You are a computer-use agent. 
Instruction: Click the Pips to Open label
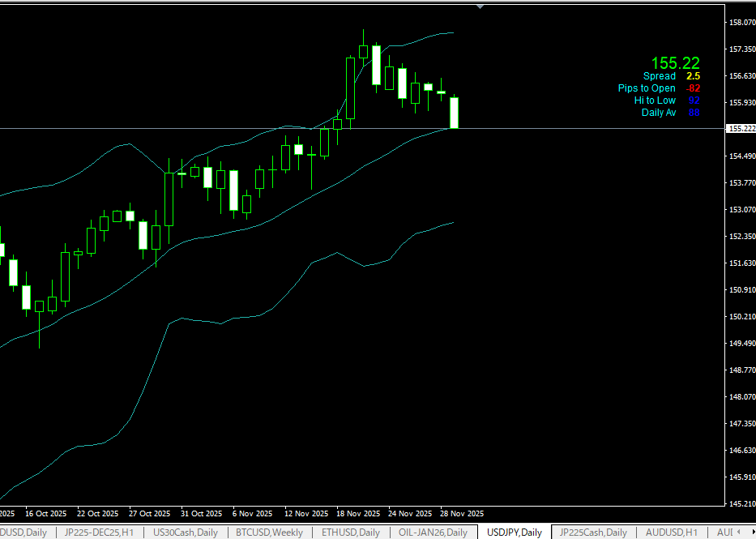click(647, 88)
